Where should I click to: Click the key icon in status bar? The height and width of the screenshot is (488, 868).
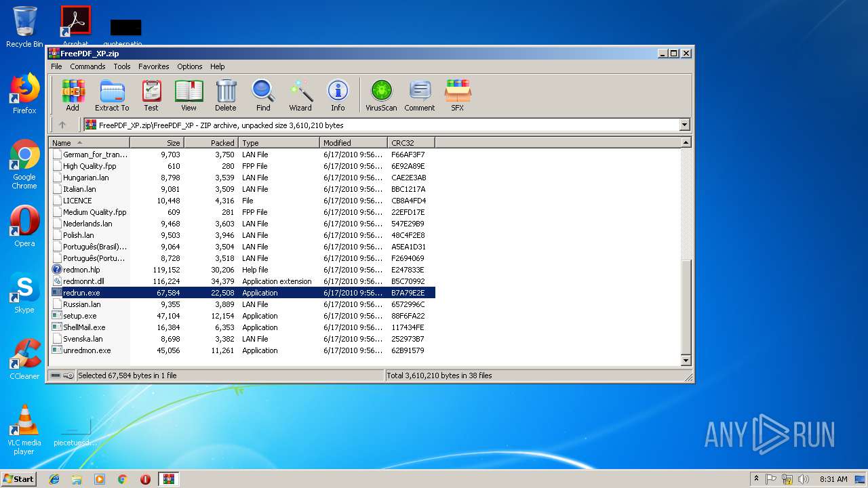click(x=68, y=375)
